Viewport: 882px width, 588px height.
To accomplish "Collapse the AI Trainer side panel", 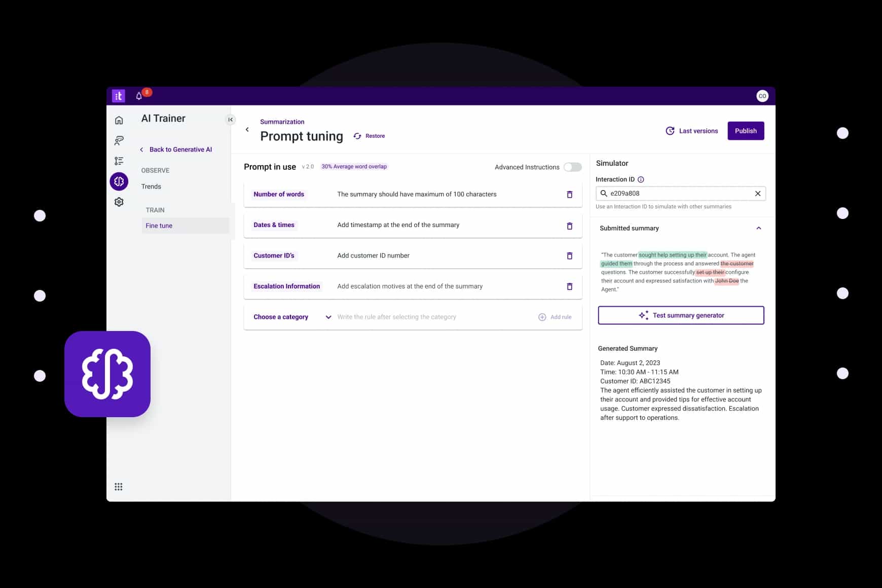I will [x=230, y=120].
